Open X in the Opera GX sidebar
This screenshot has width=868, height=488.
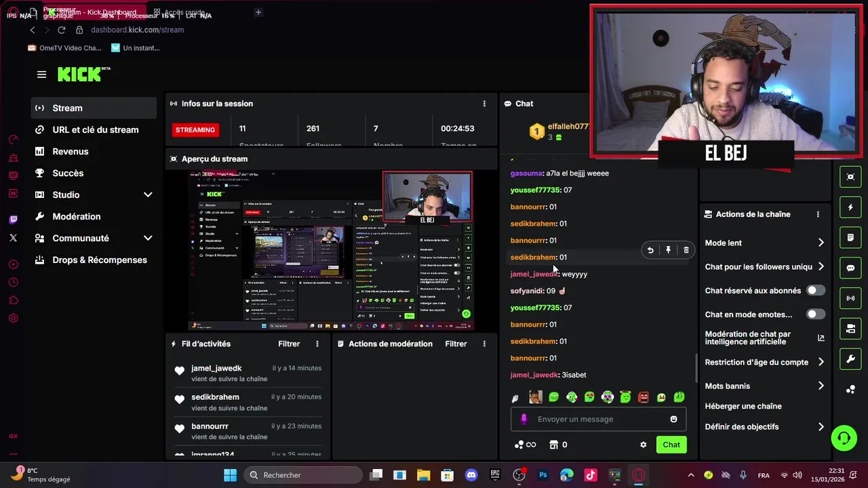click(x=14, y=238)
